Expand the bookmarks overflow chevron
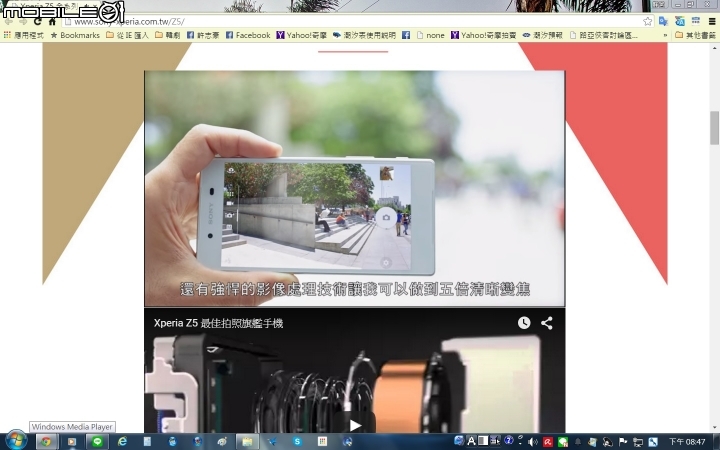720x450 pixels. pyautogui.click(x=665, y=35)
